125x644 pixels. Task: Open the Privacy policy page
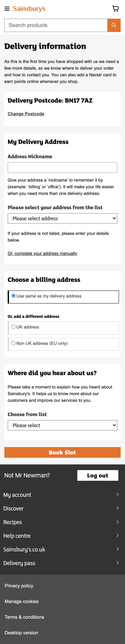click(x=19, y=586)
